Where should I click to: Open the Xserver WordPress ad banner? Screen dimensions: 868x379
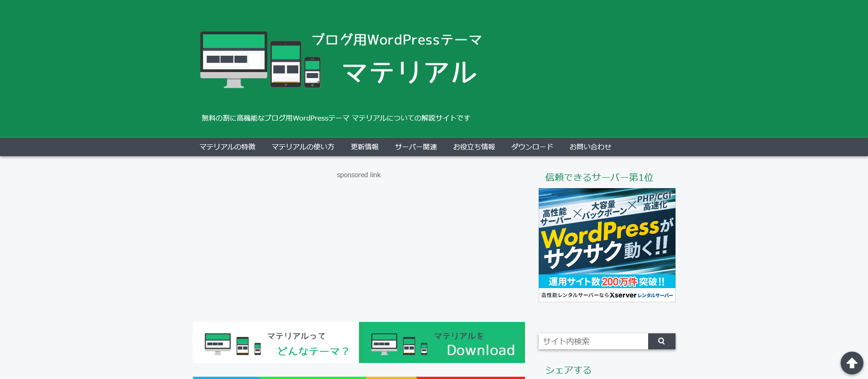point(607,245)
